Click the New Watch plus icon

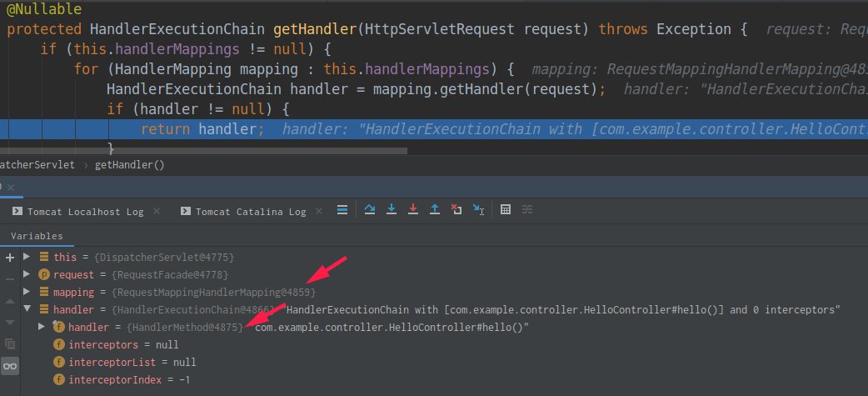pyautogui.click(x=10, y=258)
